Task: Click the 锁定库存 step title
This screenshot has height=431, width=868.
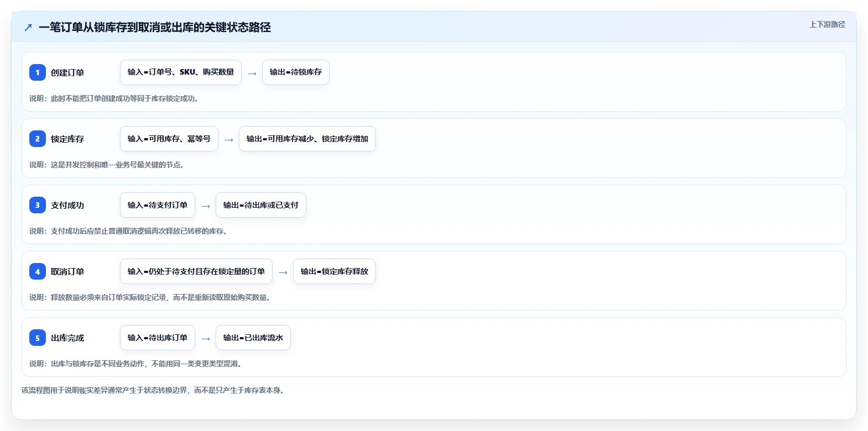Action: click(x=67, y=139)
